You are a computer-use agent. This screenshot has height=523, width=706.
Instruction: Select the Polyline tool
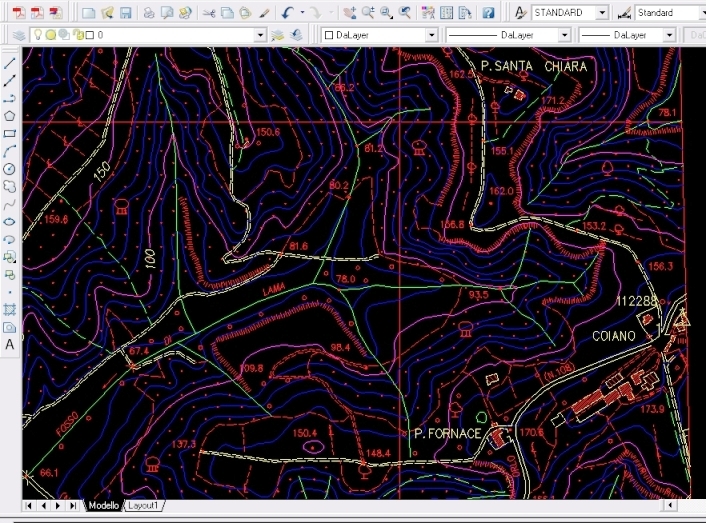(9, 98)
